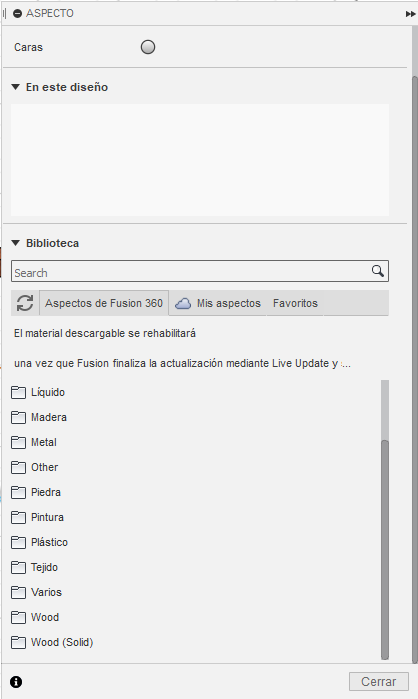
Task: Click the Cerrar button
Action: coord(378,682)
